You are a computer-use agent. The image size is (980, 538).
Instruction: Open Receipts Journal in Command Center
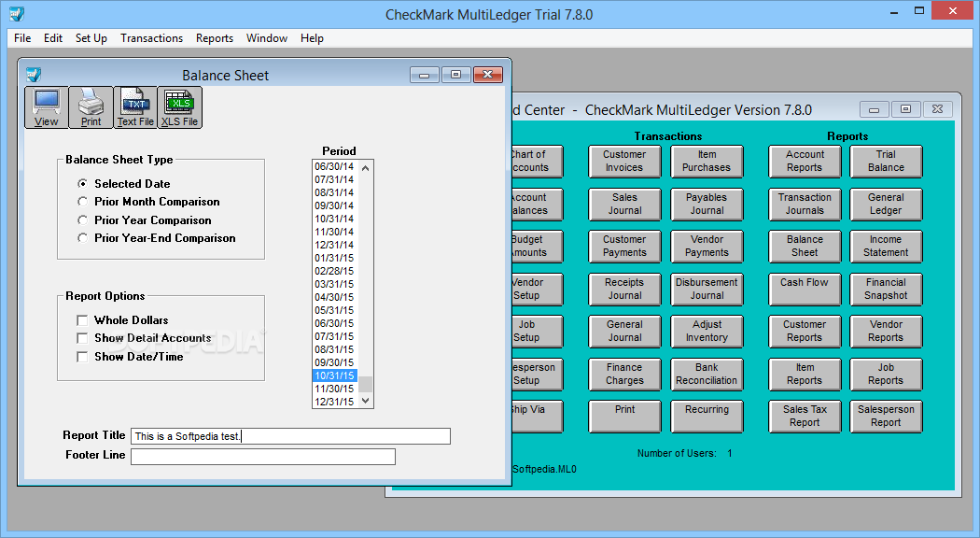[624, 289]
